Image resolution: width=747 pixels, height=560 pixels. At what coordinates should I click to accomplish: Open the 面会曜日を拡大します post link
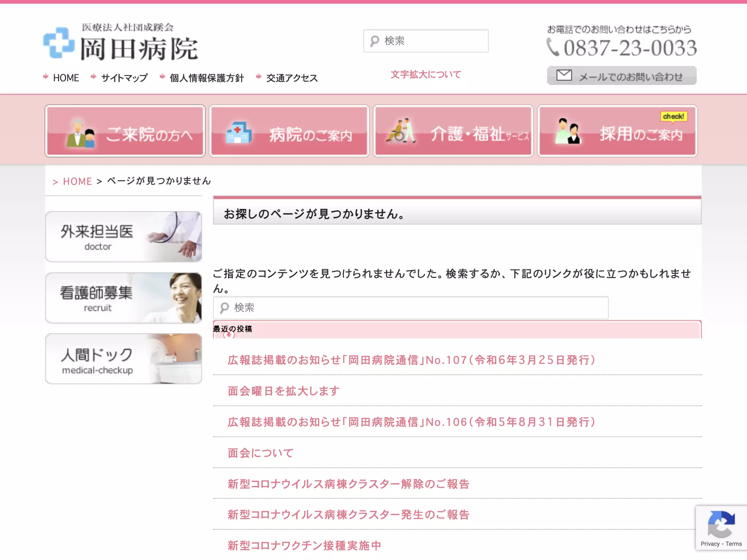(x=283, y=391)
